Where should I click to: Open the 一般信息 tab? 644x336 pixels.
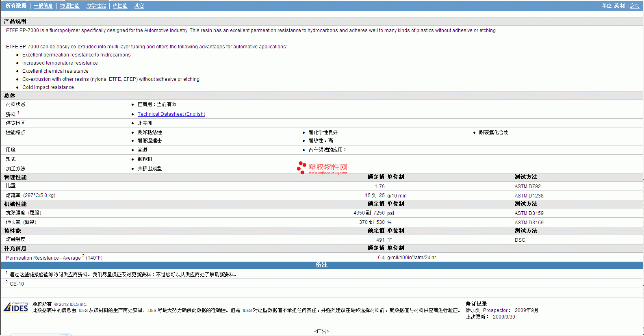43,6
